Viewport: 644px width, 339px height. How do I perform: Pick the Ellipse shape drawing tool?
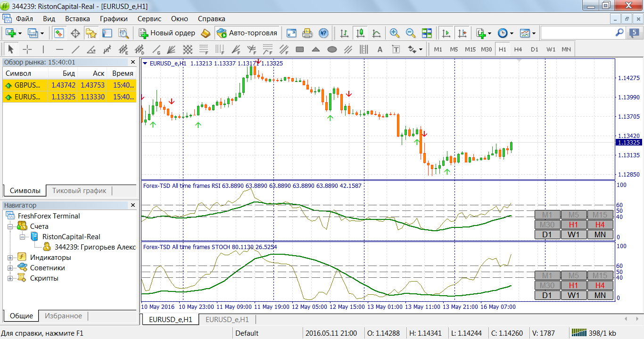click(332, 49)
